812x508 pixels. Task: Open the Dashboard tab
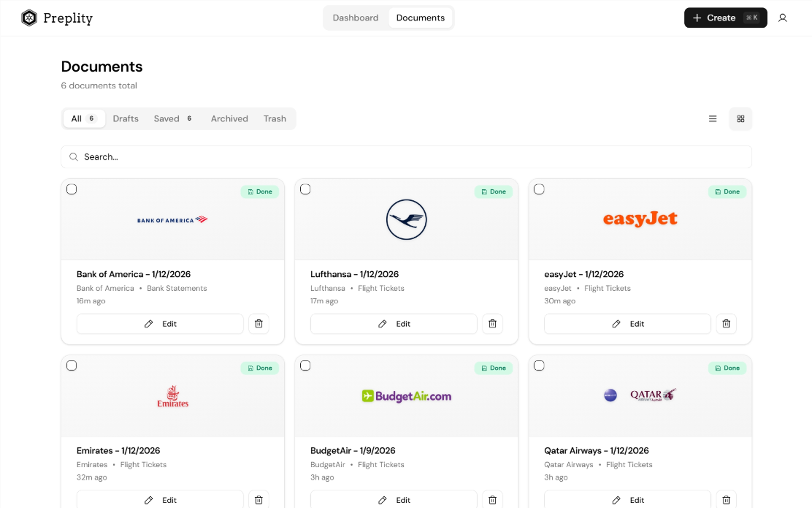pyautogui.click(x=355, y=18)
